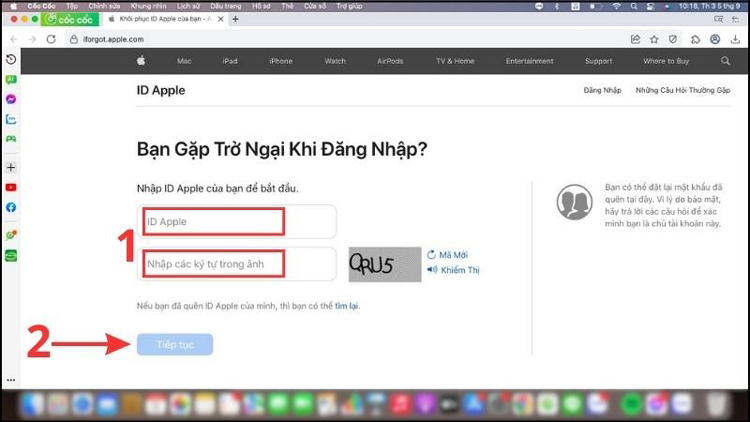Click the lock icon beside the URL
This screenshot has width=750, height=422.
click(74, 39)
